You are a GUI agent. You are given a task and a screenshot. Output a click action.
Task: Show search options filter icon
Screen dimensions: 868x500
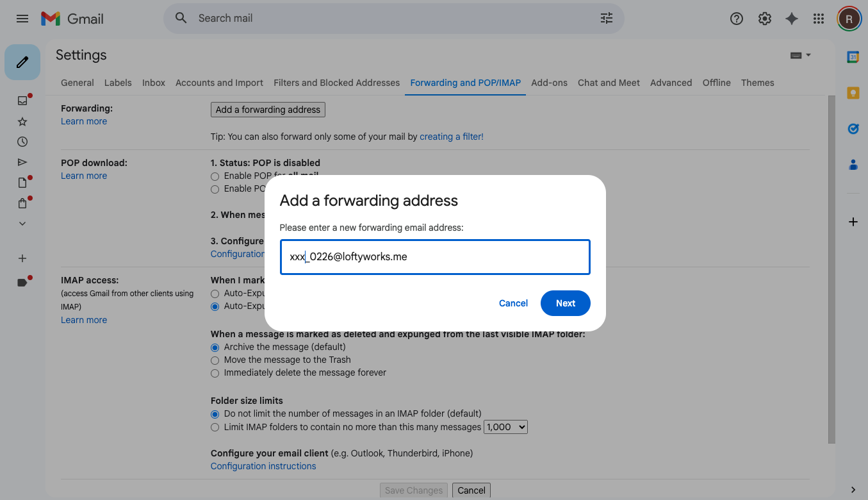click(606, 19)
